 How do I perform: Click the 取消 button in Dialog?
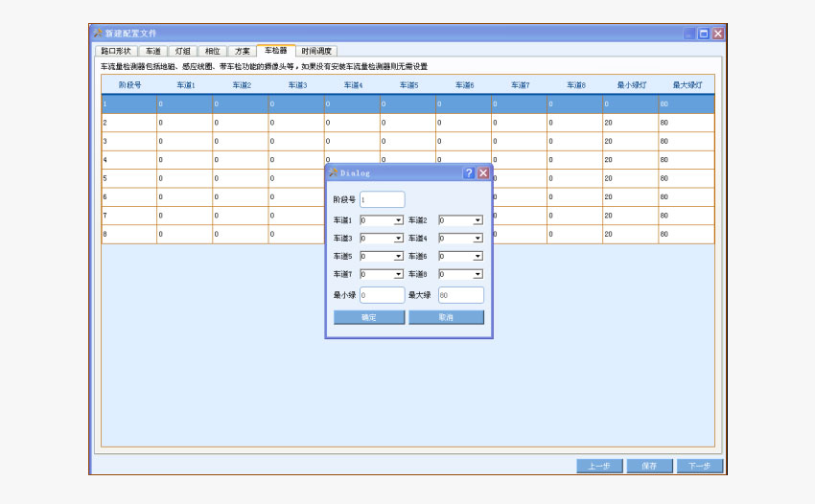(x=446, y=317)
